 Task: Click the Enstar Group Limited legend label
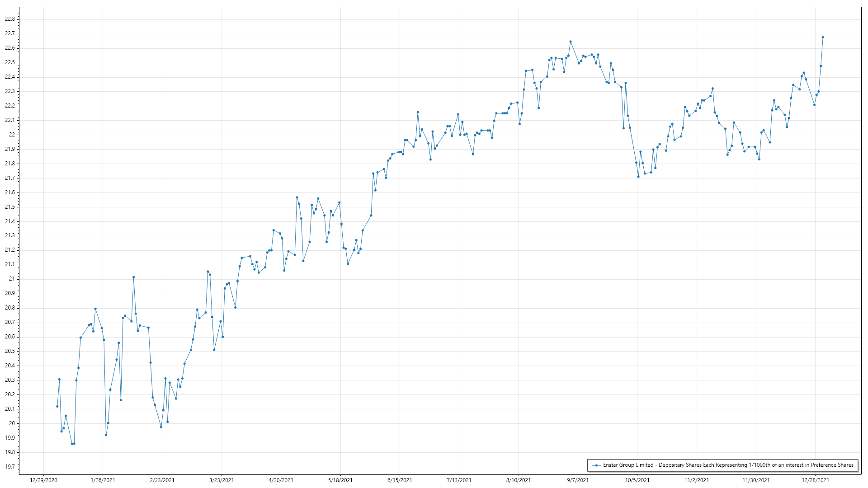[x=728, y=465]
